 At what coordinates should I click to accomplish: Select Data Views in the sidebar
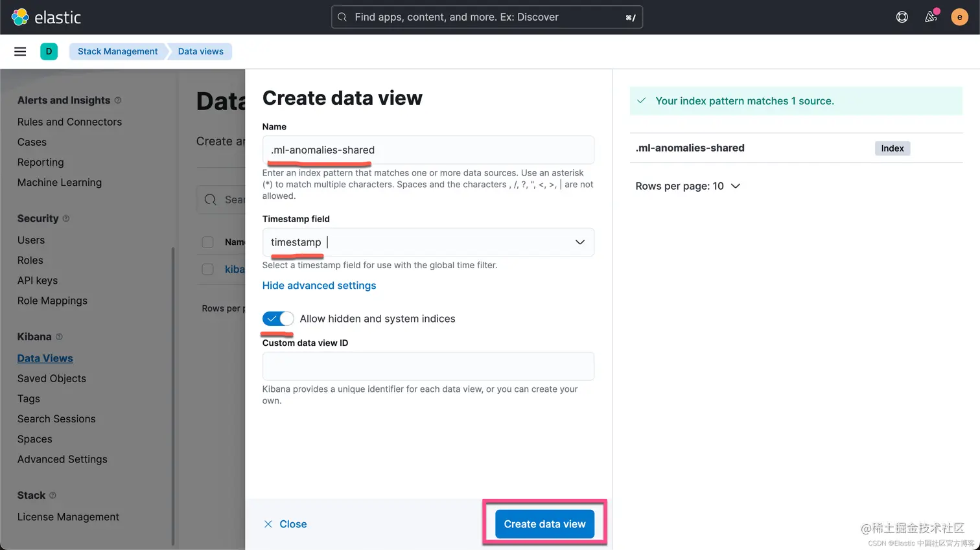pyautogui.click(x=45, y=358)
